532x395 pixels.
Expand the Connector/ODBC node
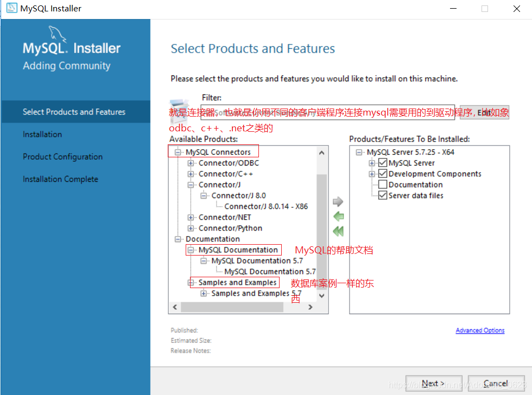pos(191,163)
